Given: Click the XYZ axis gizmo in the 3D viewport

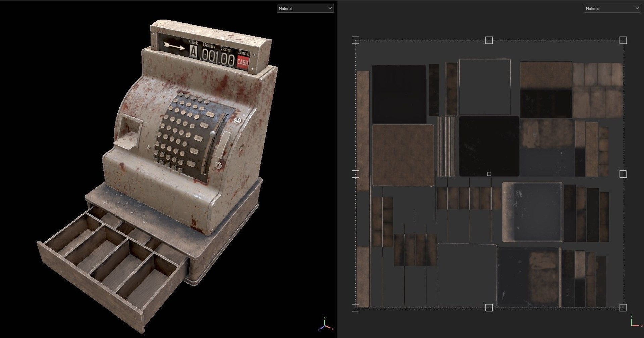Looking at the screenshot, I should click(325, 324).
